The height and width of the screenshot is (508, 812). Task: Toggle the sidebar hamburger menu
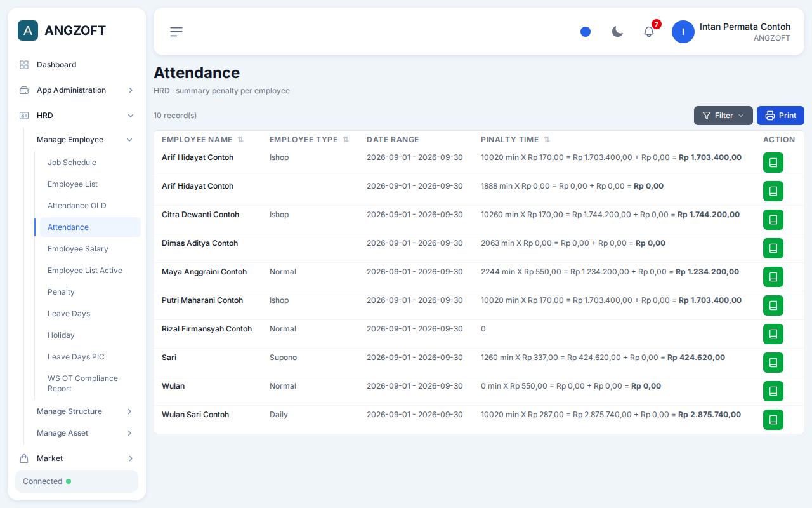click(176, 32)
